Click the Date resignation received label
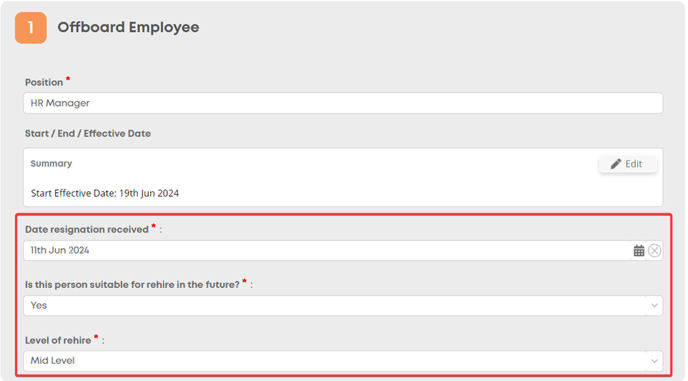Viewport: 688px width, 381px height. point(87,230)
